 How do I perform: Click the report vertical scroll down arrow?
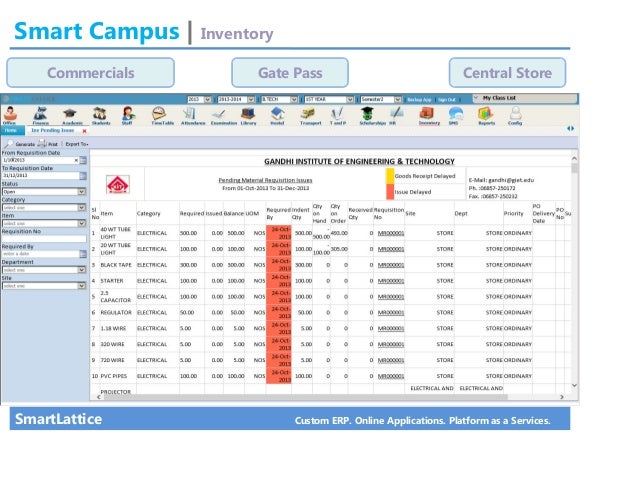[x=574, y=385]
